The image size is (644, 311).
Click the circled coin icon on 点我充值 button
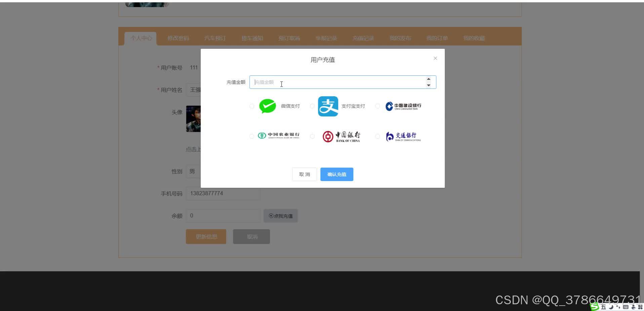pyautogui.click(x=270, y=216)
